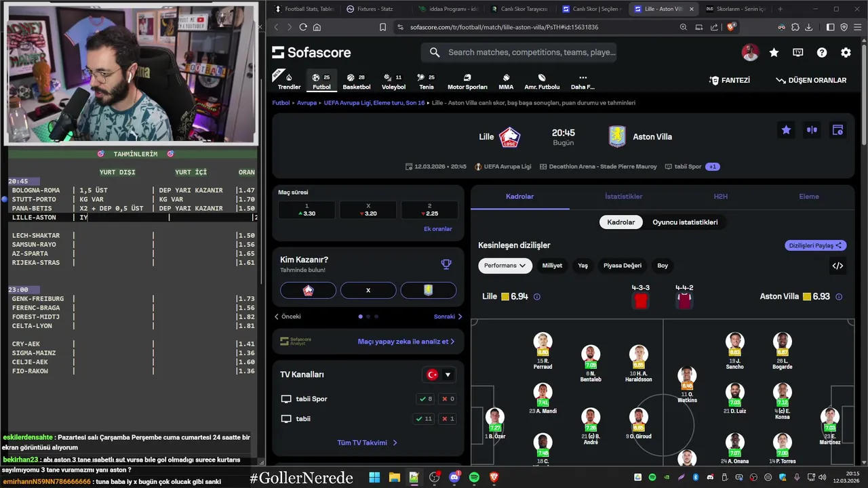The image size is (868, 488).
Task: Open Basketbol sport tab
Action: pos(357,81)
